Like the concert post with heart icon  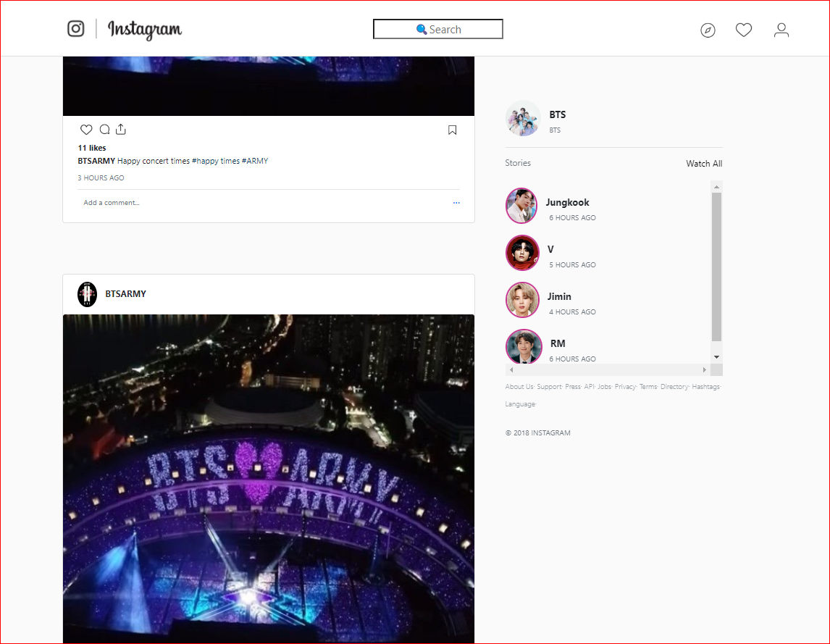(x=86, y=129)
